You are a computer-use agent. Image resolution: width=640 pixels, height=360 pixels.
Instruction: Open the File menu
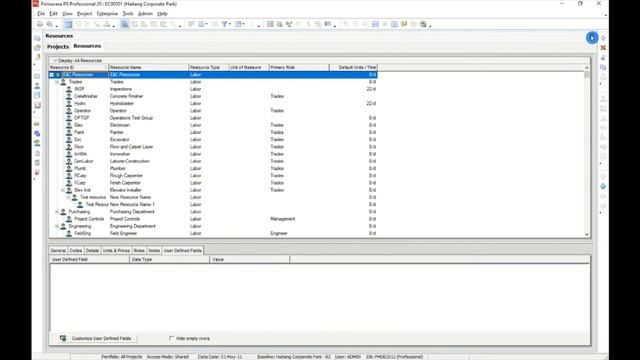click(x=41, y=14)
